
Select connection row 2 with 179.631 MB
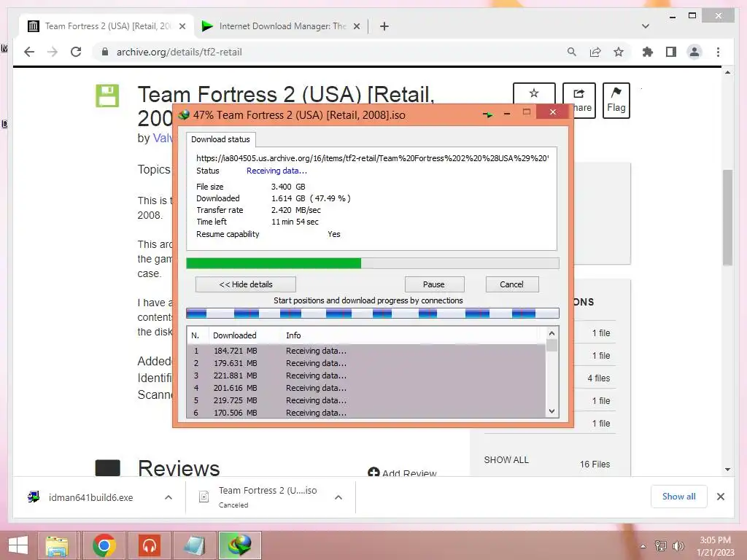(366, 363)
